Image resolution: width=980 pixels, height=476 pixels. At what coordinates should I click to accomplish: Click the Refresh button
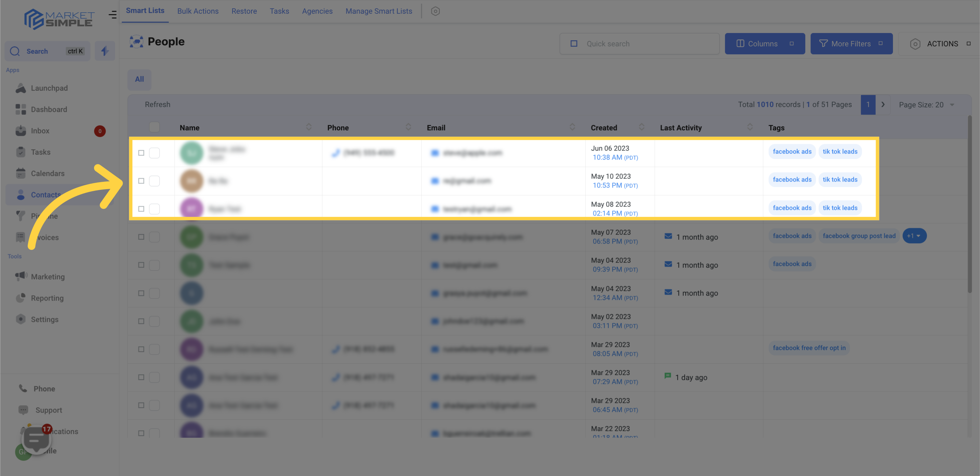[157, 104]
